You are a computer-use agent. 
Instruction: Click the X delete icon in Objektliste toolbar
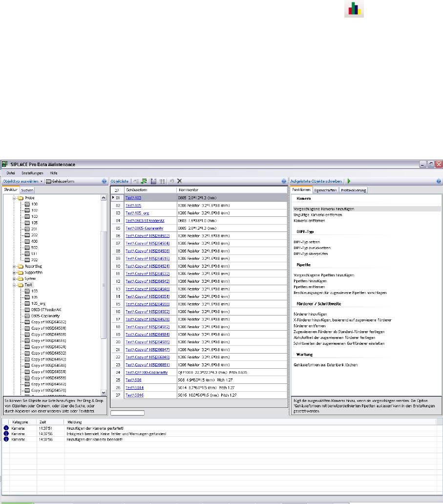pos(179,181)
